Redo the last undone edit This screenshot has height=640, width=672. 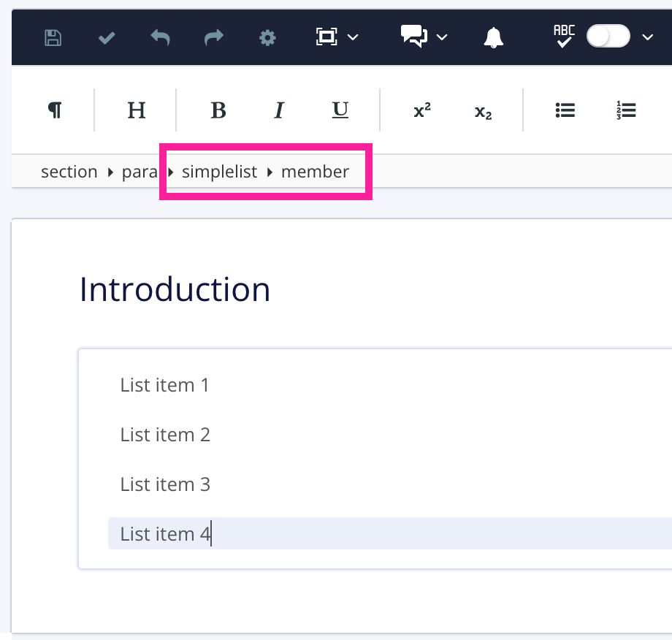pyautogui.click(x=213, y=37)
